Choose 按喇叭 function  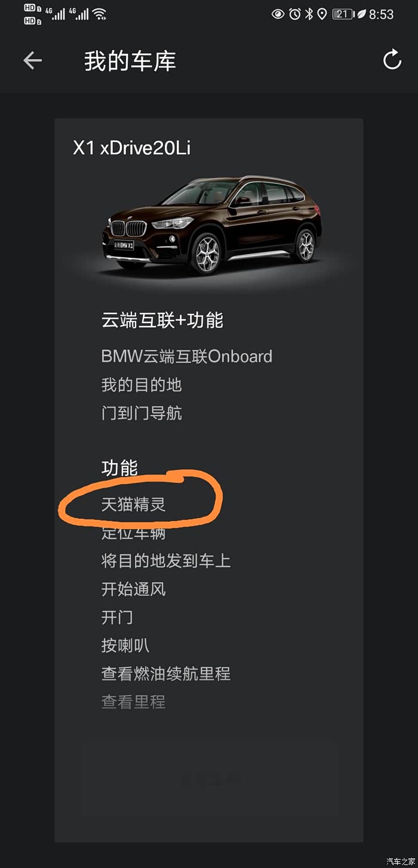click(x=125, y=645)
